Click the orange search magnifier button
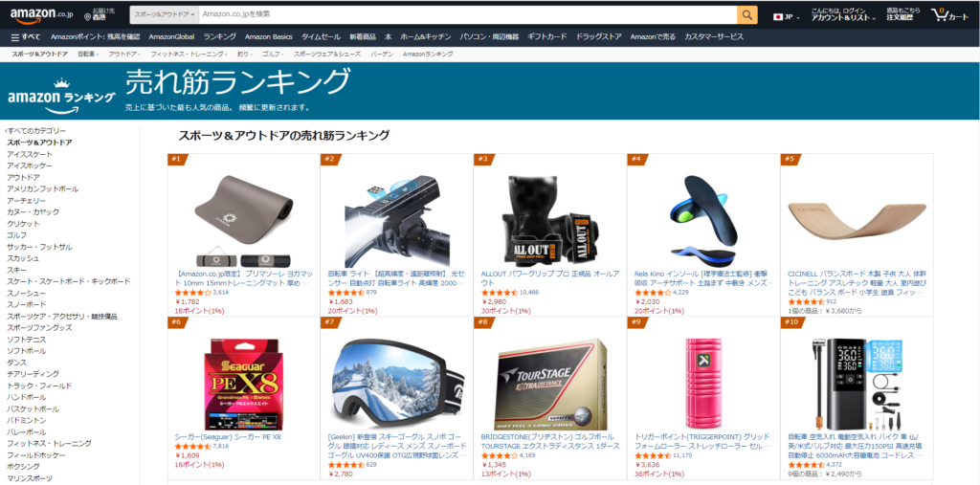 tap(746, 14)
